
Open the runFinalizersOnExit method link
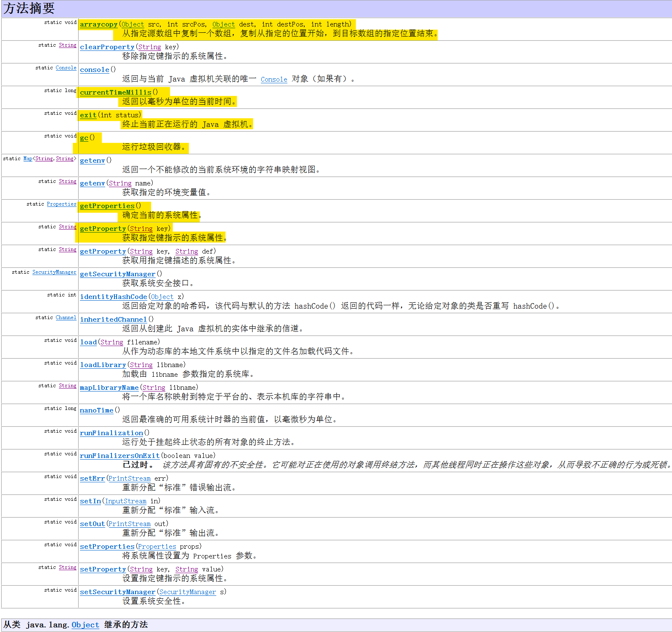[x=120, y=456]
